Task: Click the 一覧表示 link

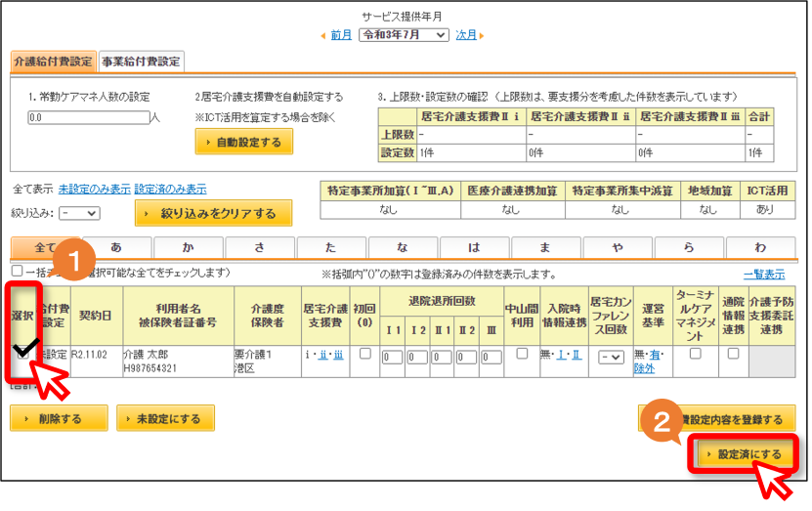Action: click(x=764, y=275)
